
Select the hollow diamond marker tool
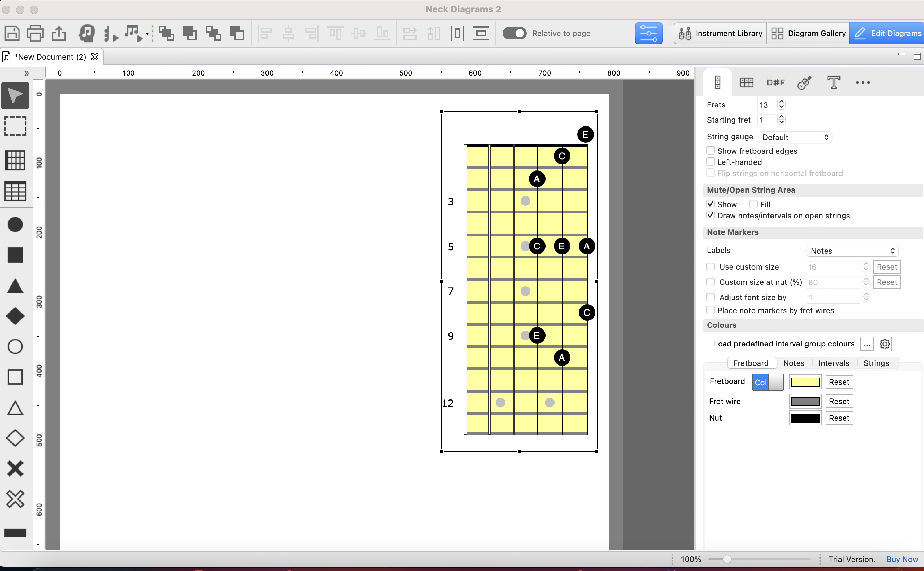coord(15,438)
